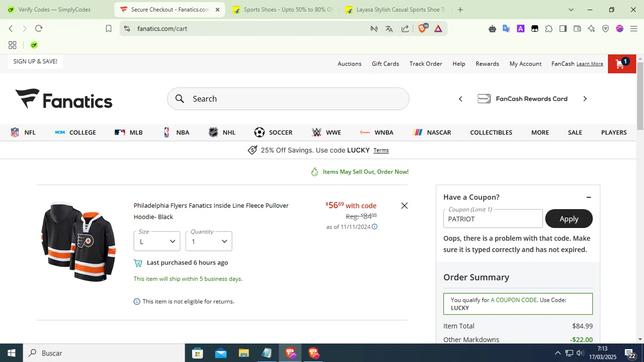644x362 pixels.
Task: Click the price info icon beside 11/11/2024
Action: click(x=374, y=227)
